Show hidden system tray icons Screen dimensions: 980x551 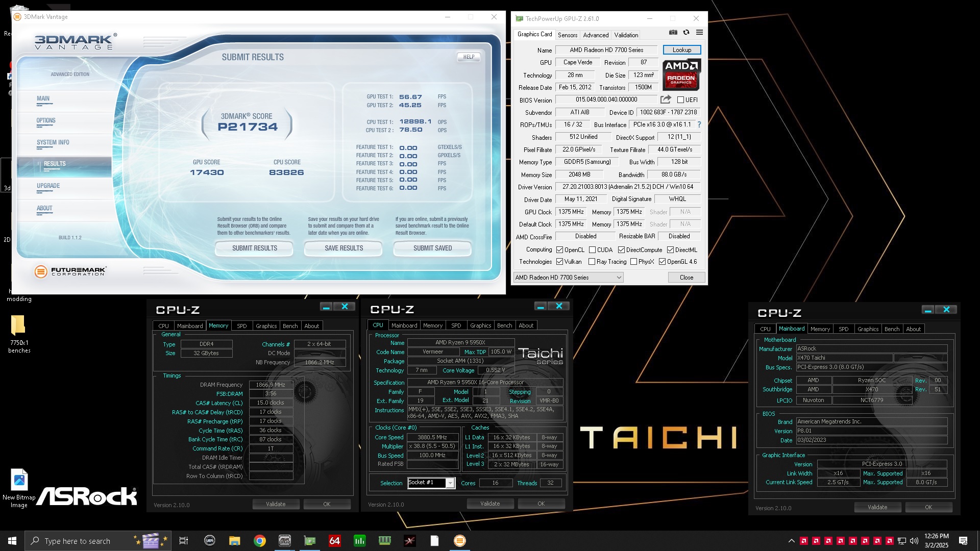click(x=792, y=541)
